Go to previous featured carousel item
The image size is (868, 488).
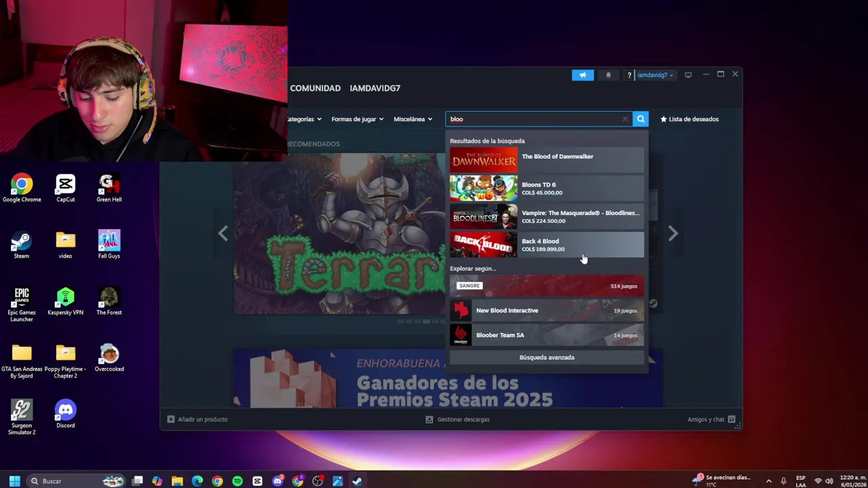[223, 234]
